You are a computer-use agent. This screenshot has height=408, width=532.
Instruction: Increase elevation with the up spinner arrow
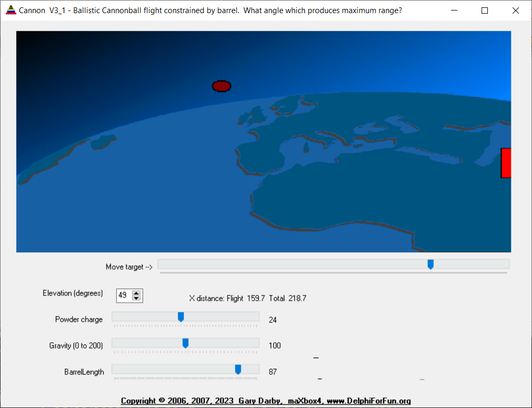pyautogui.click(x=136, y=293)
